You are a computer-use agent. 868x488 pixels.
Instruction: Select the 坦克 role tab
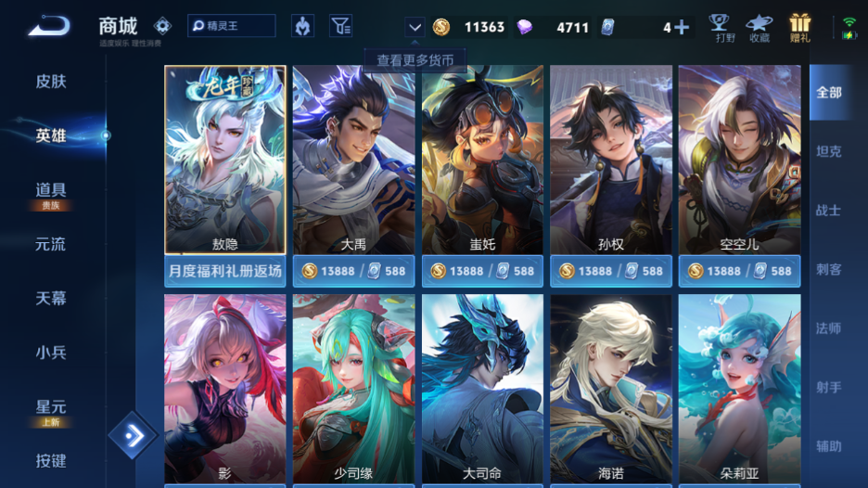pyautogui.click(x=829, y=151)
